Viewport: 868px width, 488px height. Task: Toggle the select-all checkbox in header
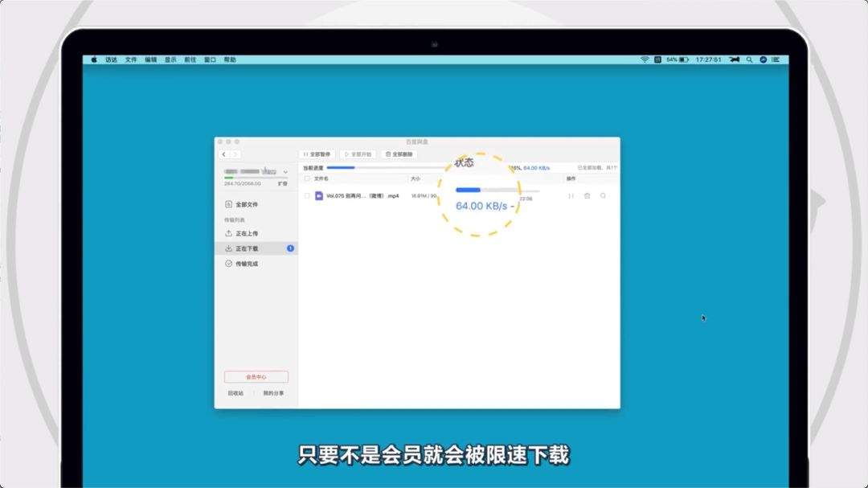click(x=307, y=179)
